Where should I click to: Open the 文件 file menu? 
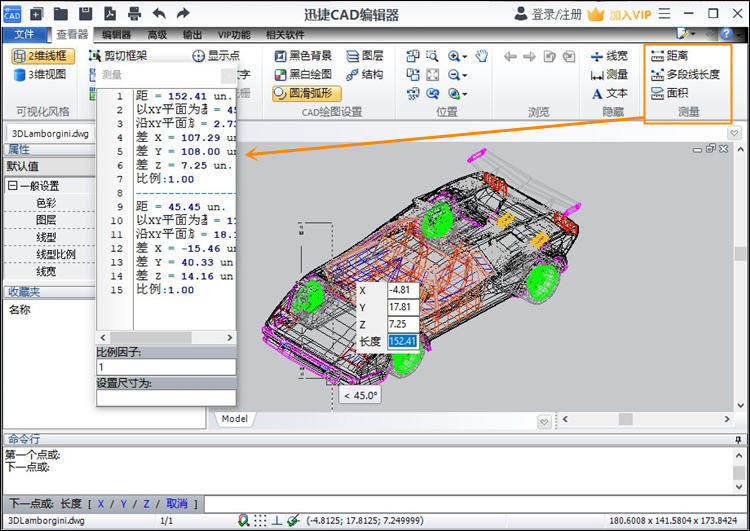(24, 34)
